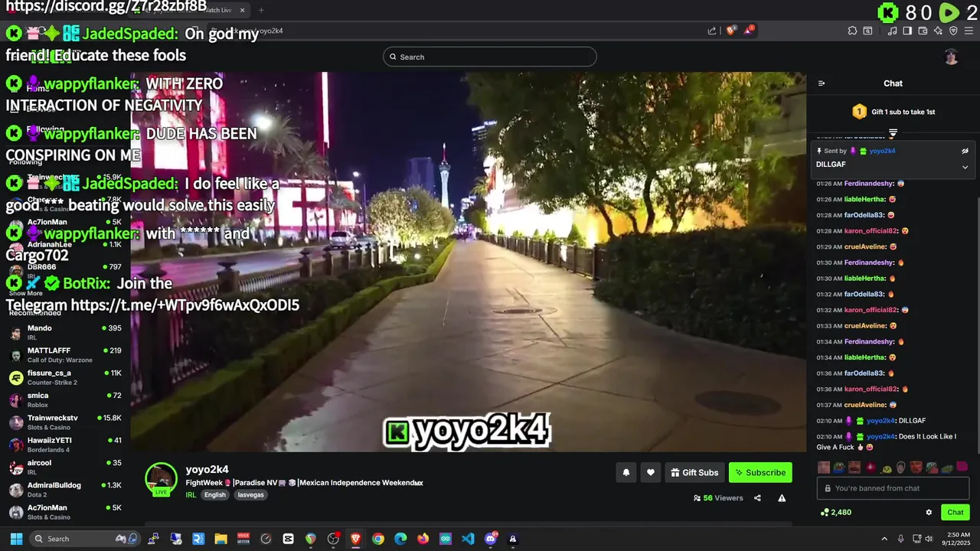980x551 pixels.
Task: Click the taskbar microphone tray icon
Action: pyautogui.click(x=901, y=539)
